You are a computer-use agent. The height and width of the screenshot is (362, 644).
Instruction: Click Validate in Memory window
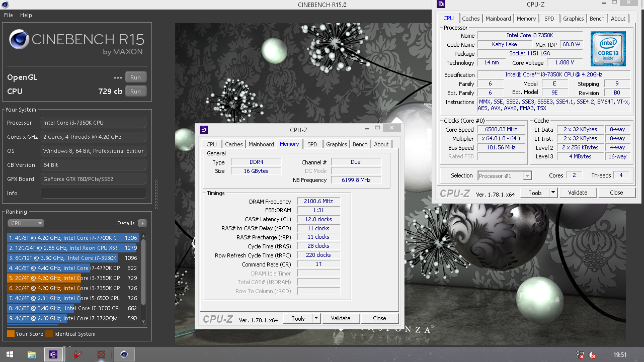coord(341,318)
